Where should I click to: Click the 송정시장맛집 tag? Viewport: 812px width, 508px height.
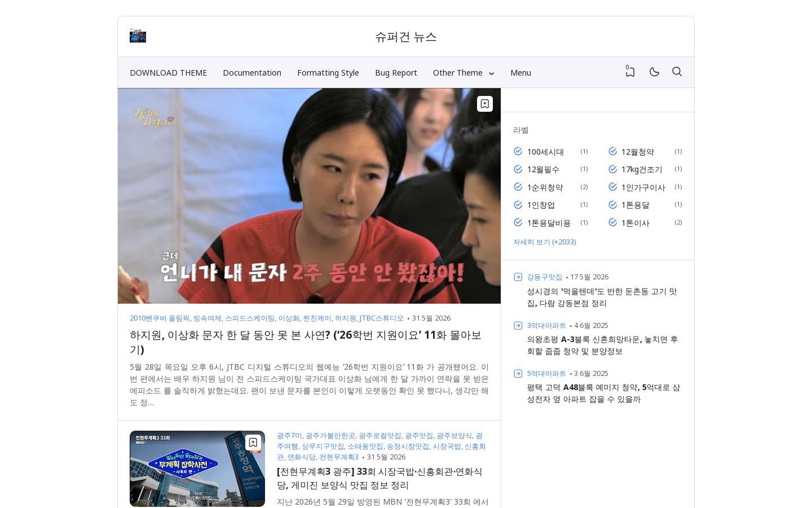click(408, 446)
